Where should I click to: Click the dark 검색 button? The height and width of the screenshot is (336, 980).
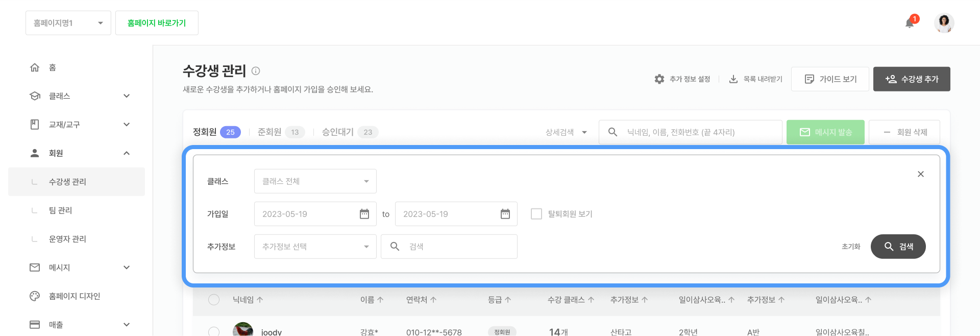[x=898, y=247]
